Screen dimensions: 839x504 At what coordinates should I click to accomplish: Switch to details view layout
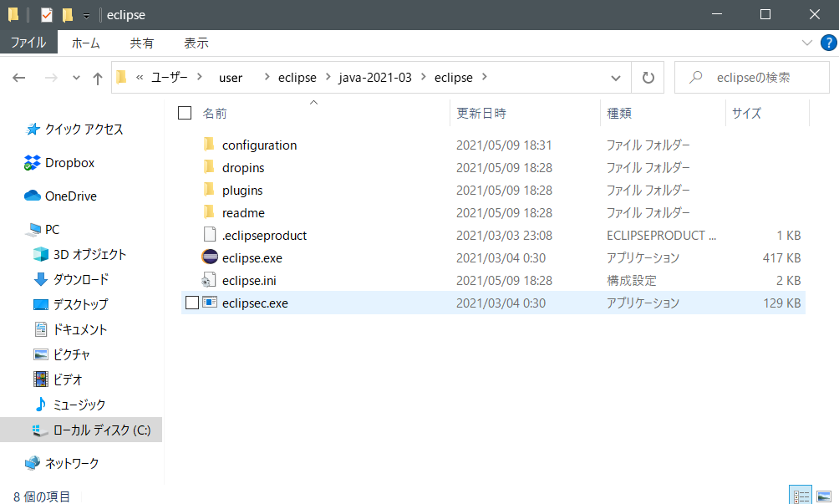pos(801,496)
